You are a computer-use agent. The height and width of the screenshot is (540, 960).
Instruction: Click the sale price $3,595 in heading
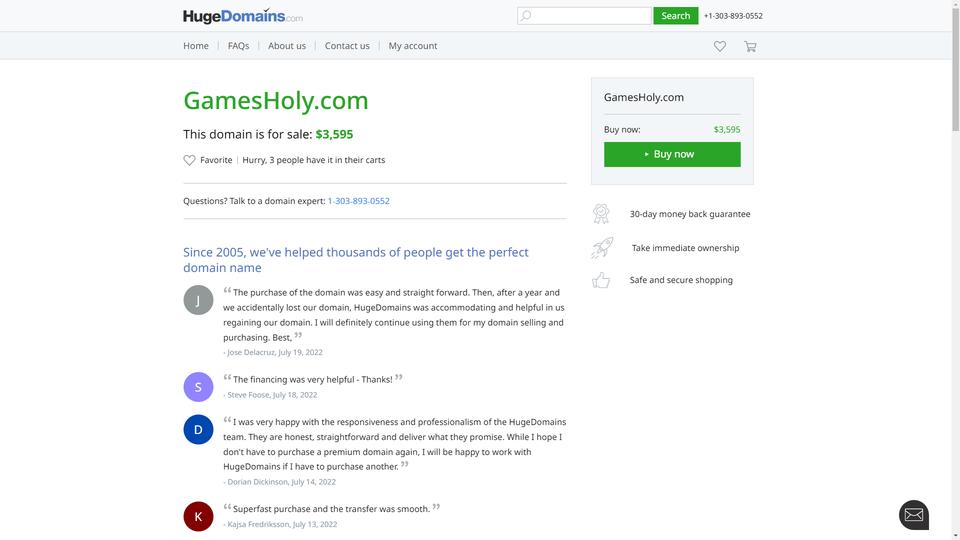(x=334, y=134)
